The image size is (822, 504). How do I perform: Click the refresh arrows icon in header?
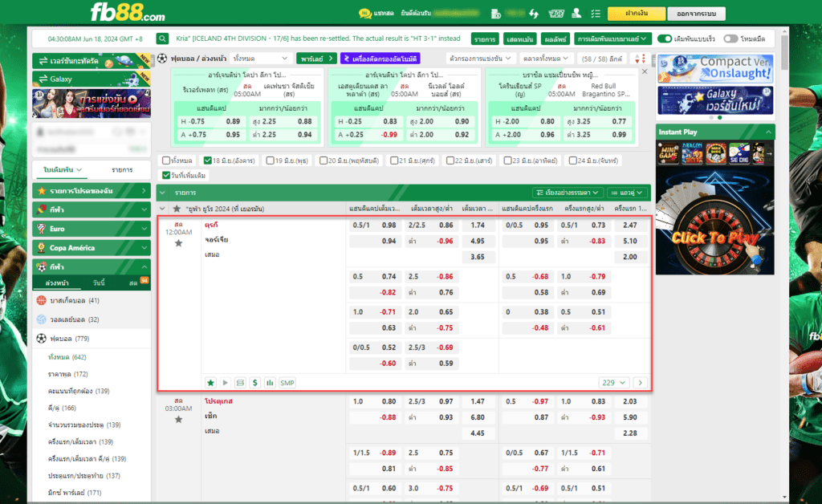pos(534,14)
